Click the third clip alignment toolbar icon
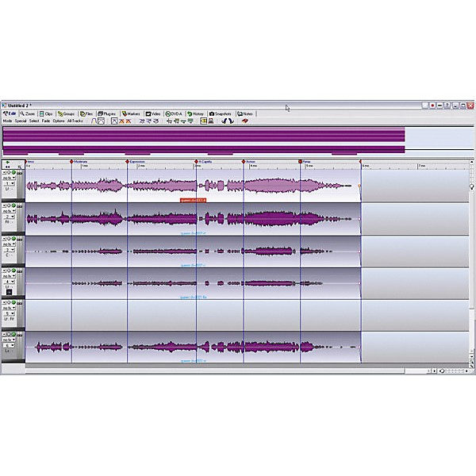 pos(183,121)
